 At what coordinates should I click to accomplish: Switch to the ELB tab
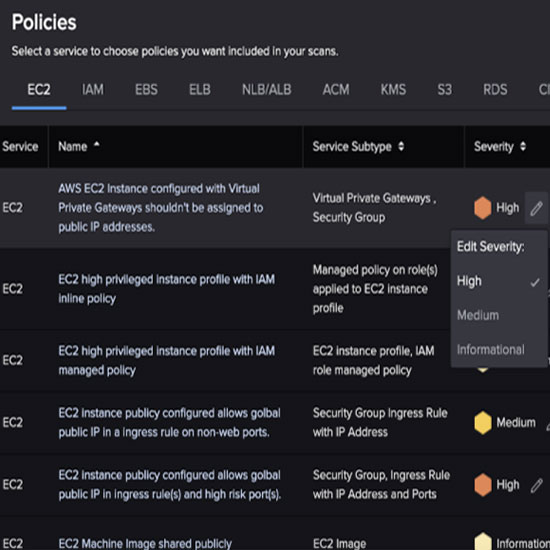click(200, 90)
